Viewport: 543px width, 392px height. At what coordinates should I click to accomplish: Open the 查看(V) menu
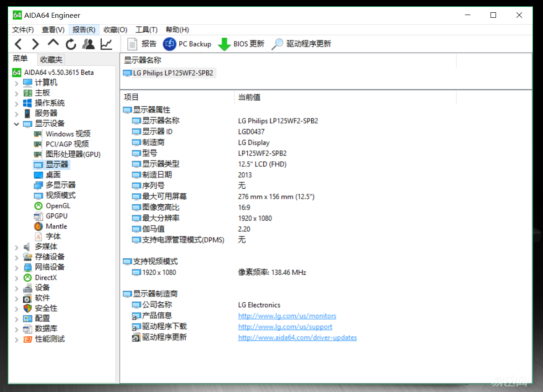coord(53,30)
